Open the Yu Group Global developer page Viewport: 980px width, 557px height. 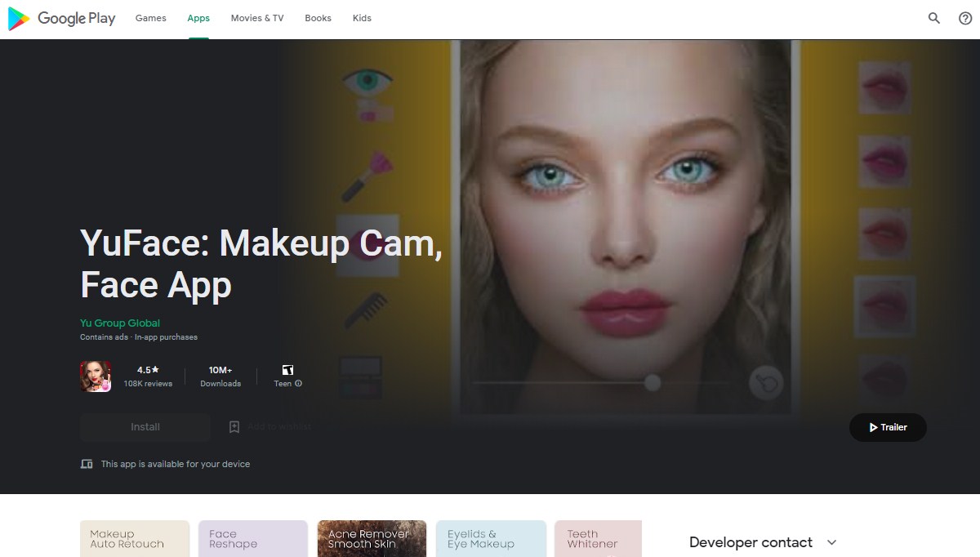click(120, 323)
